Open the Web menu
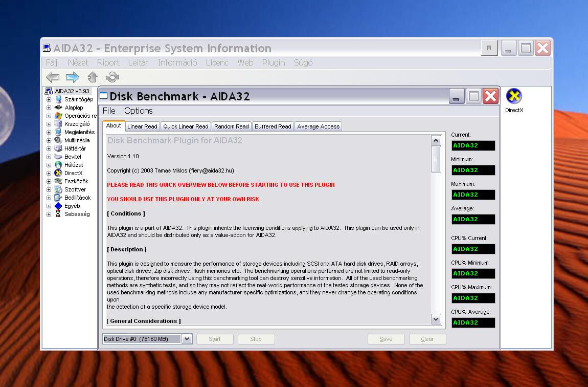Viewport: 588px width, 387px height. 245,62
